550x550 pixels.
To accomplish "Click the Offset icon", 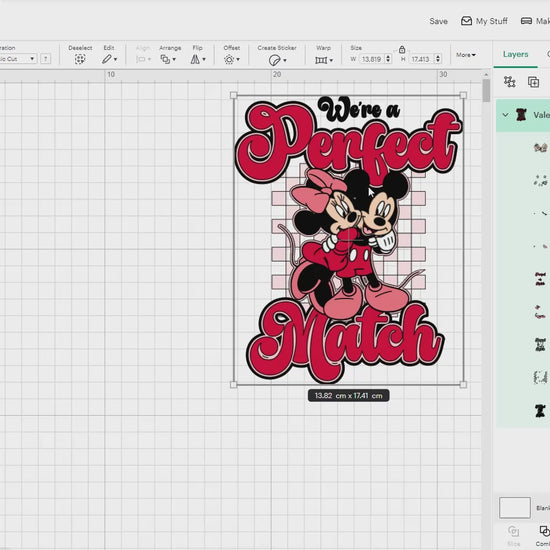I will (229, 60).
